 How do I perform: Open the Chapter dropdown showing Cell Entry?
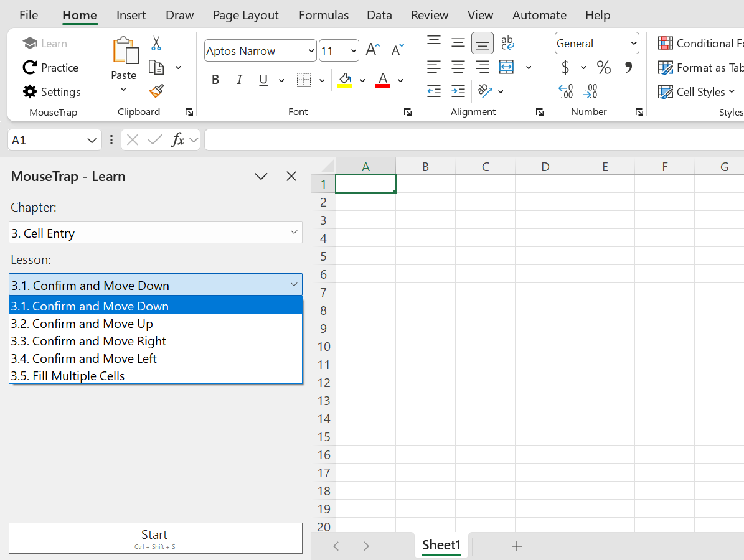[x=156, y=233]
